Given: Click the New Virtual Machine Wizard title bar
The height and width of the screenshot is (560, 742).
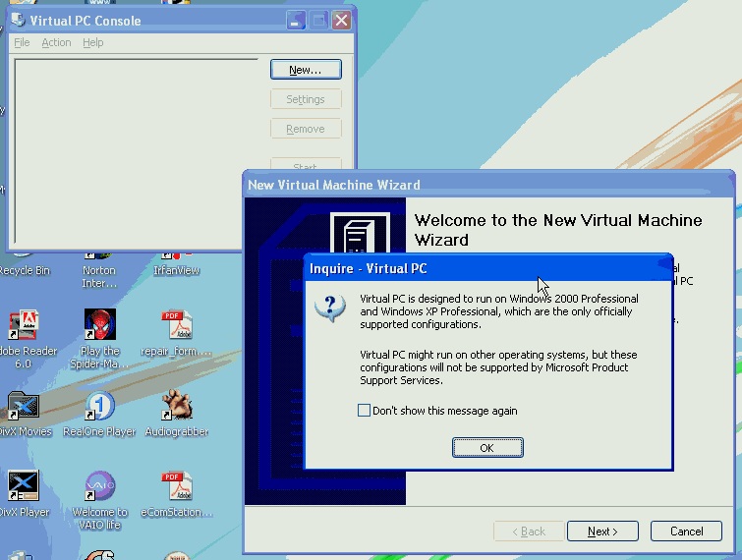Looking at the screenshot, I should coord(488,185).
